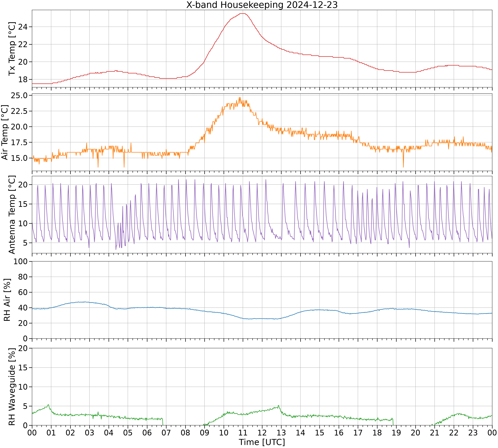Click the 23 hour tick label on time axis
The width and height of the screenshot is (498, 448).
pyautogui.click(x=473, y=433)
